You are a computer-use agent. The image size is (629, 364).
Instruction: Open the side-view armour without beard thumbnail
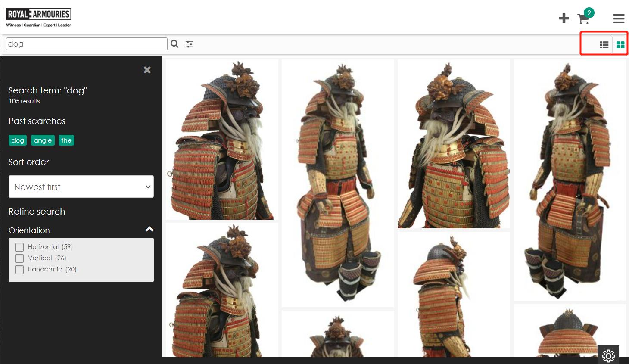tap(454, 294)
